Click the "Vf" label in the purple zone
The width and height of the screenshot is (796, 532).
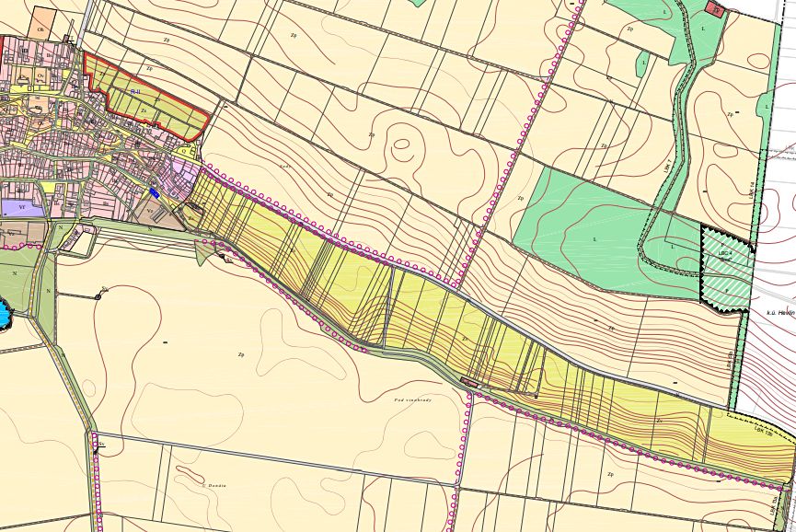(21, 208)
